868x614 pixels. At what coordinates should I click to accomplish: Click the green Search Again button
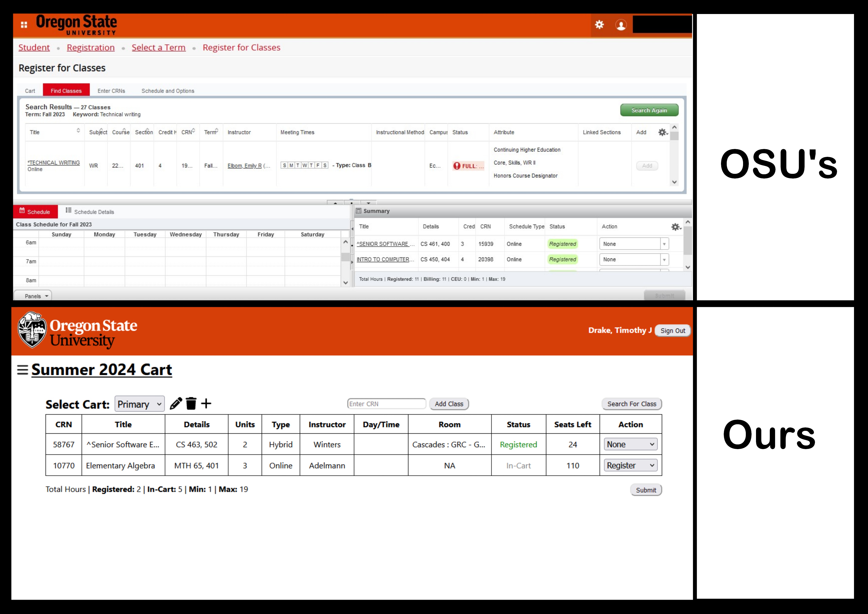(649, 110)
